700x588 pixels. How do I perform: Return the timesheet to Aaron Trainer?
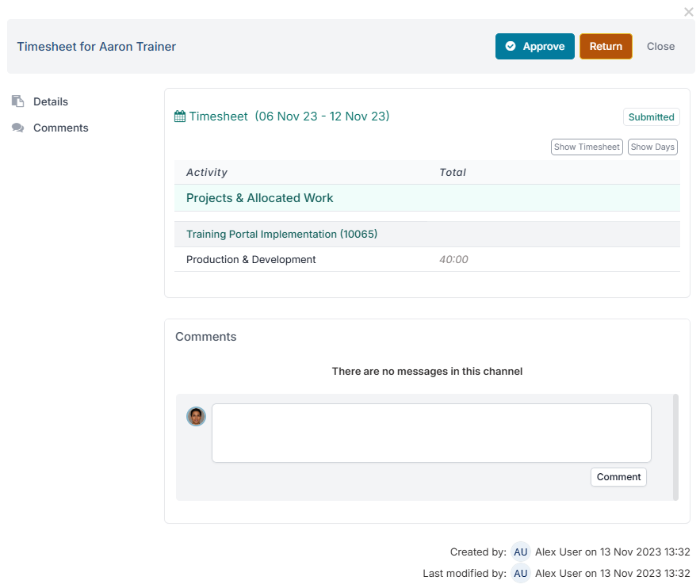click(x=606, y=47)
